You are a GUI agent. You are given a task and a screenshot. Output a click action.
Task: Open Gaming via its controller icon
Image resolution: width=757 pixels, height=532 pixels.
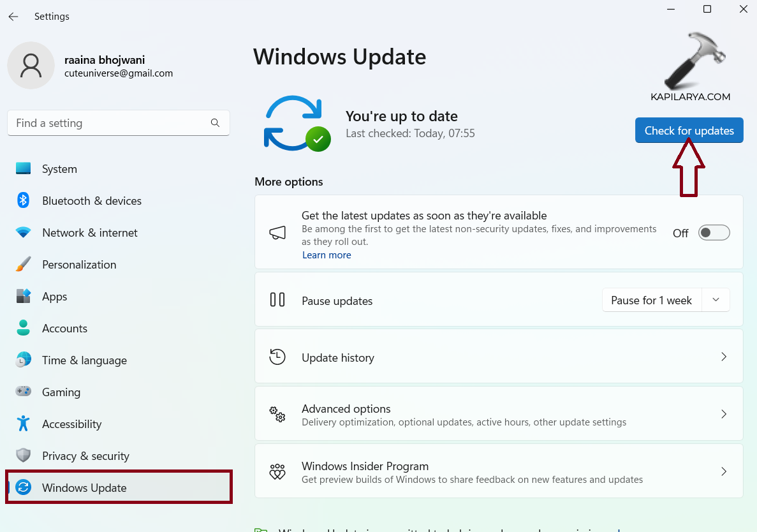coord(24,392)
